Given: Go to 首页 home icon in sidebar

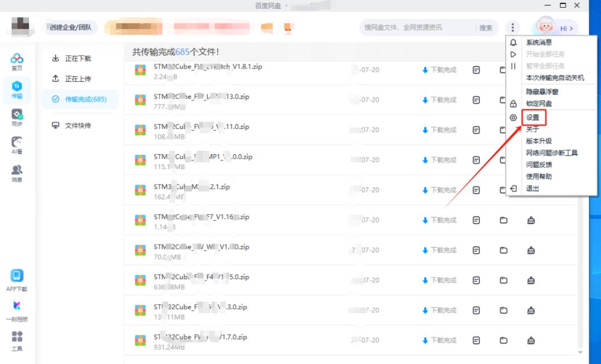Looking at the screenshot, I should tap(17, 58).
